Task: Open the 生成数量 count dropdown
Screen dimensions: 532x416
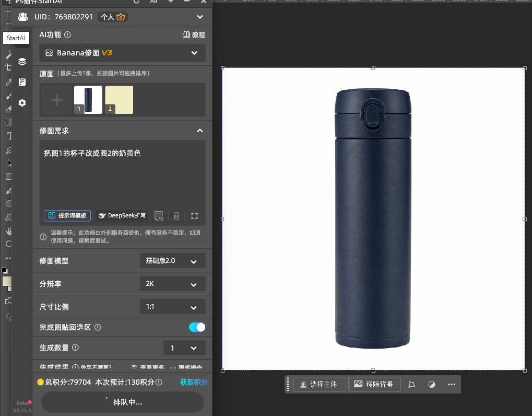Action: 184,348
